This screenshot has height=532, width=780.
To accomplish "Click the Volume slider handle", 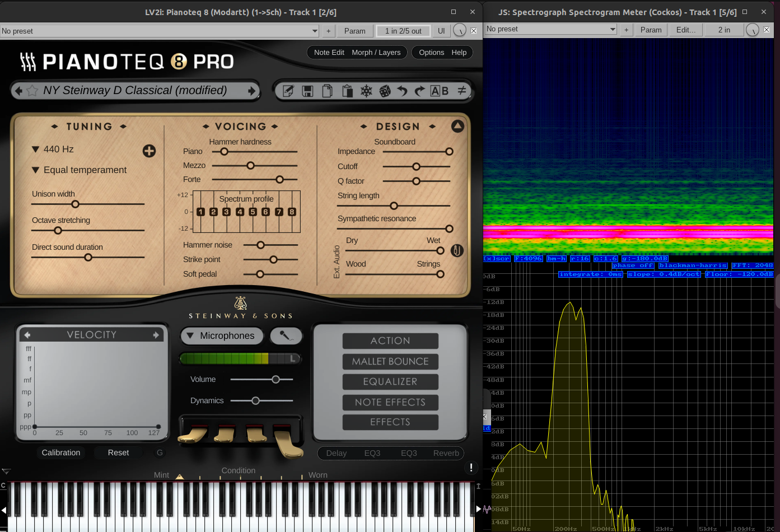I will point(275,379).
